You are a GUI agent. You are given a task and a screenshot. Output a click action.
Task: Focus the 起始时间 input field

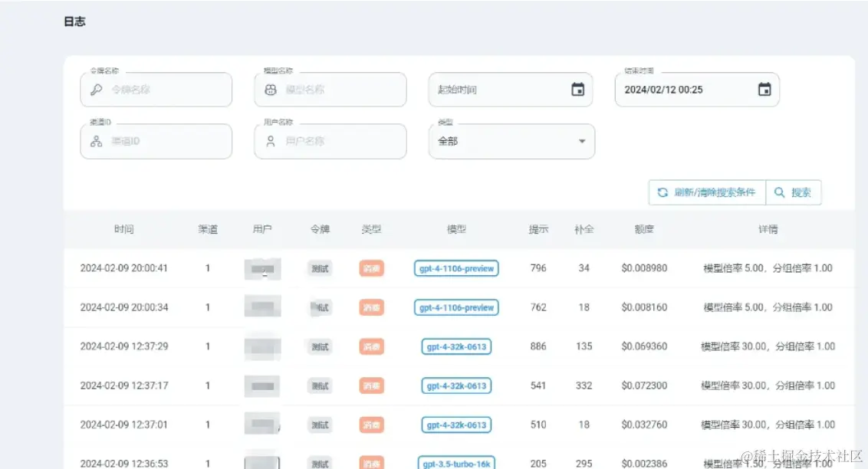coord(511,90)
